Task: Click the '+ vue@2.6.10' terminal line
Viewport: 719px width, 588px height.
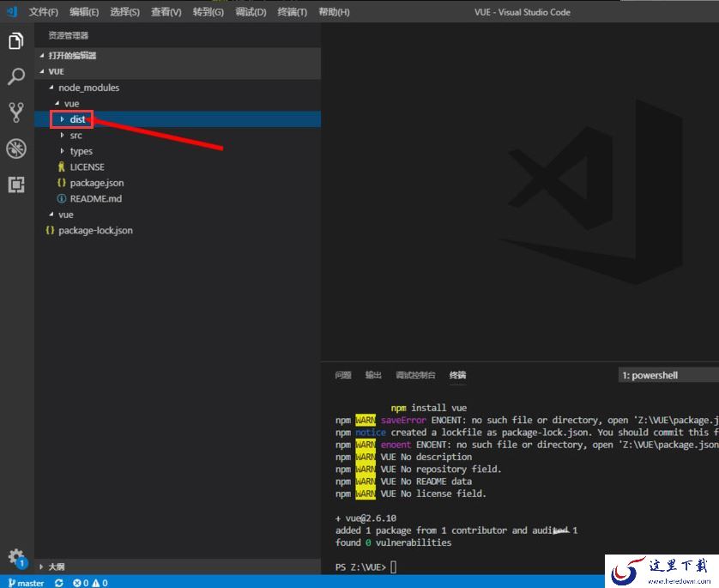Action: (x=366, y=518)
